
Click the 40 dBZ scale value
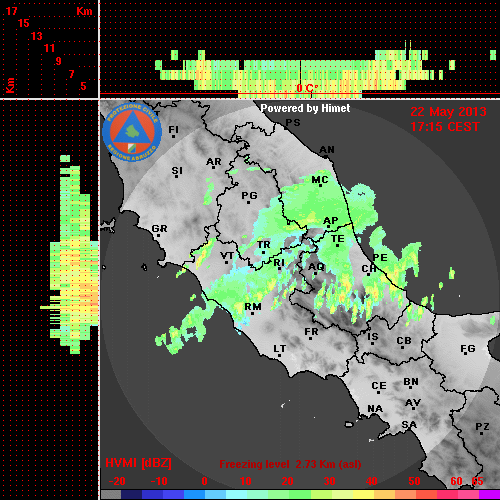(372, 481)
